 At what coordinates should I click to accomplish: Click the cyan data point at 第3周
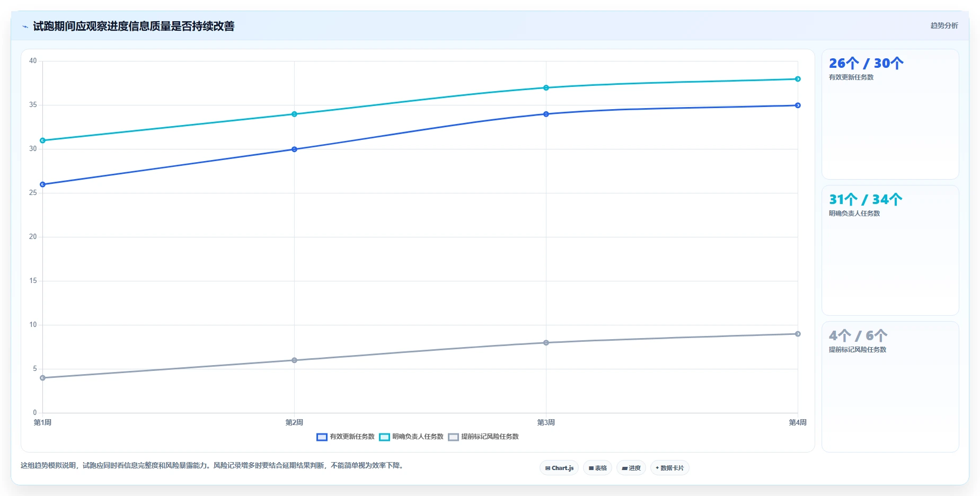point(546,88)
